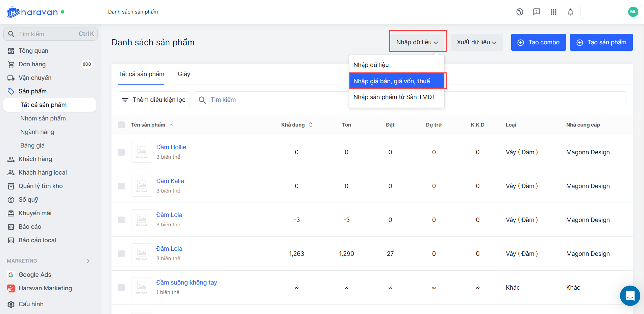Click the notification bell icon
Screen dimensions: 644x314
570,12
